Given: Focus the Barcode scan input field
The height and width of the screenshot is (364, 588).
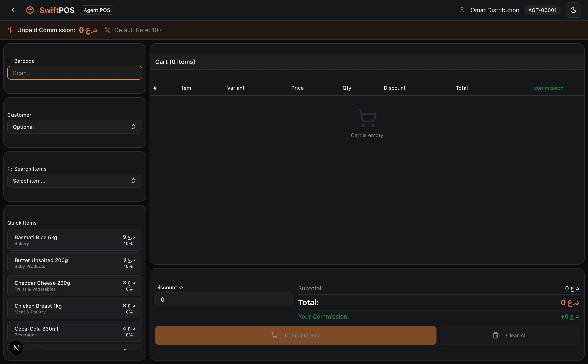Looking at the screenshot, I should click(x=75, y=73).
